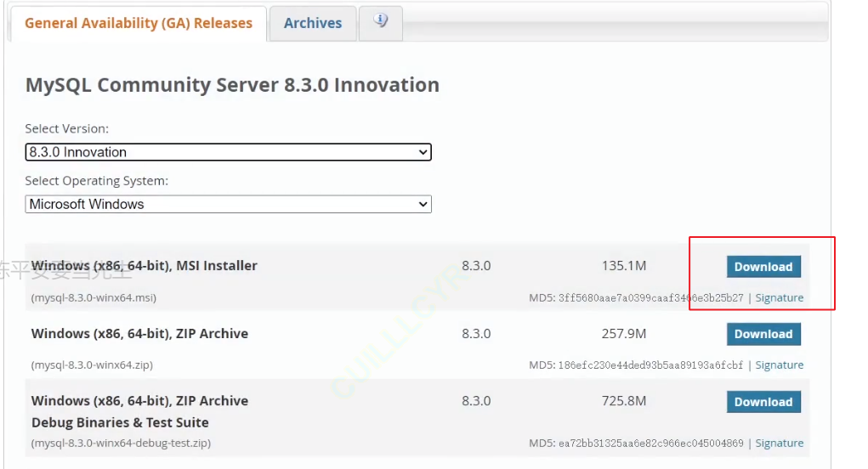The height and width of the screenshot is (469, 868).
Task: Download the Debug Binaries & Test Suite
Action: point(763,402)
